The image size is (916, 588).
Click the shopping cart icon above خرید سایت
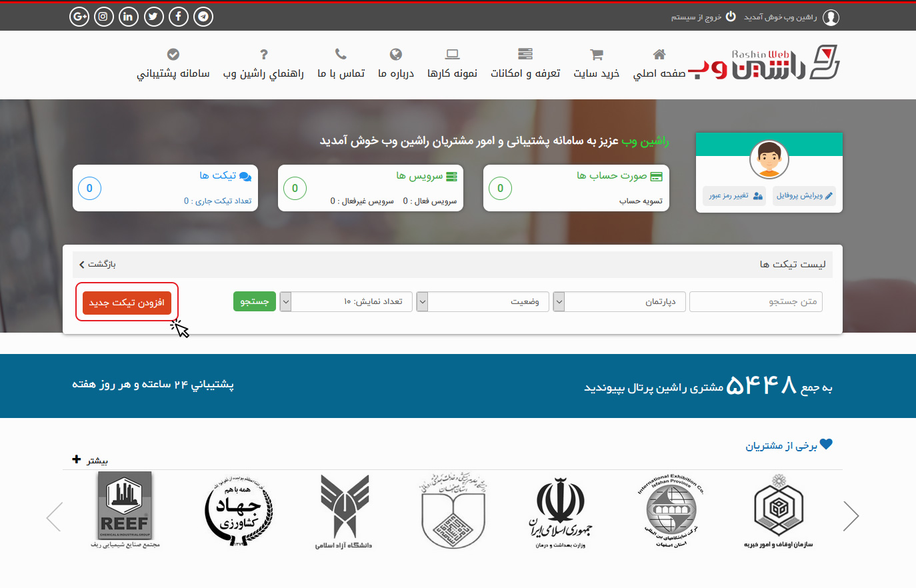[x=597, y=54]
